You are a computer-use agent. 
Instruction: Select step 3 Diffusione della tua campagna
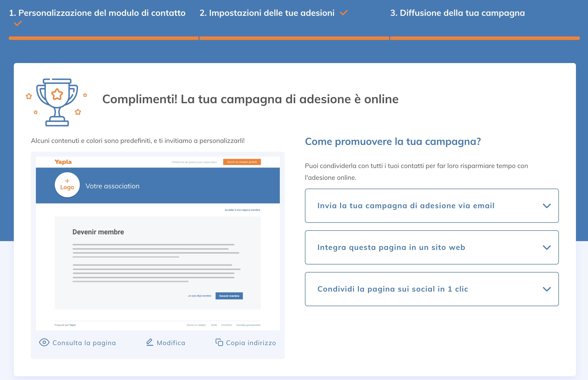(x=457, y=13)
